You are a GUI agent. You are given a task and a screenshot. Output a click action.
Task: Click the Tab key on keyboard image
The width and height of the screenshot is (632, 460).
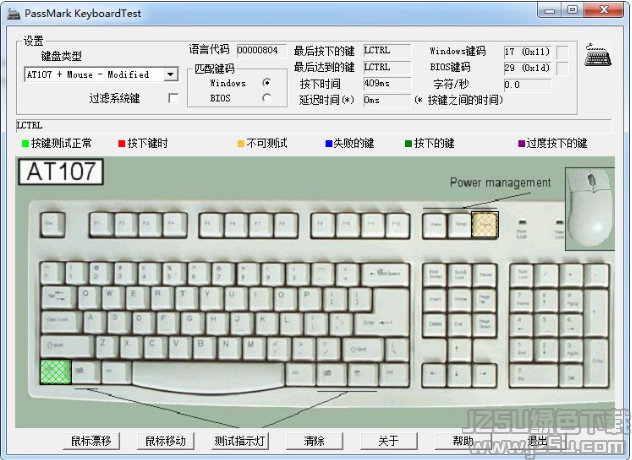tap(58, 298)
